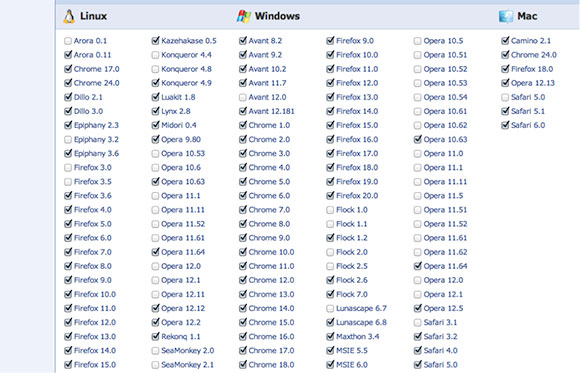Untick Firefox 20.0
580x373 pixels.
330,195
